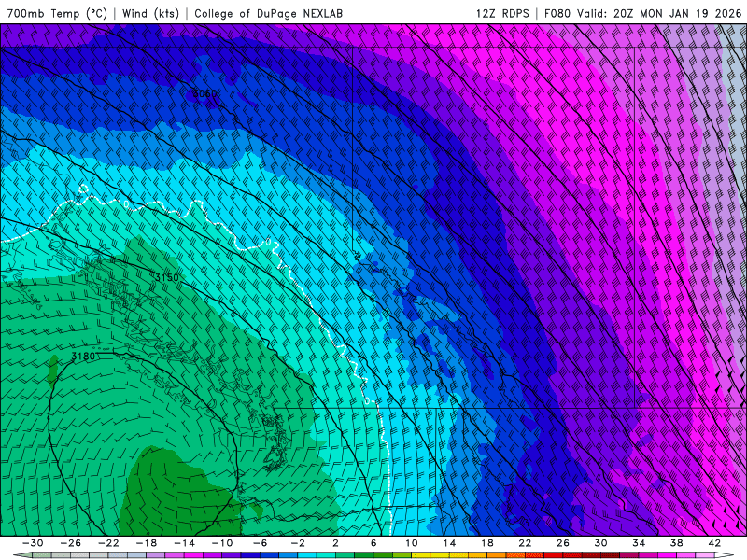Click the '-30' colorbar scale value
The image size is (747, 560).
tap(33, 543)
